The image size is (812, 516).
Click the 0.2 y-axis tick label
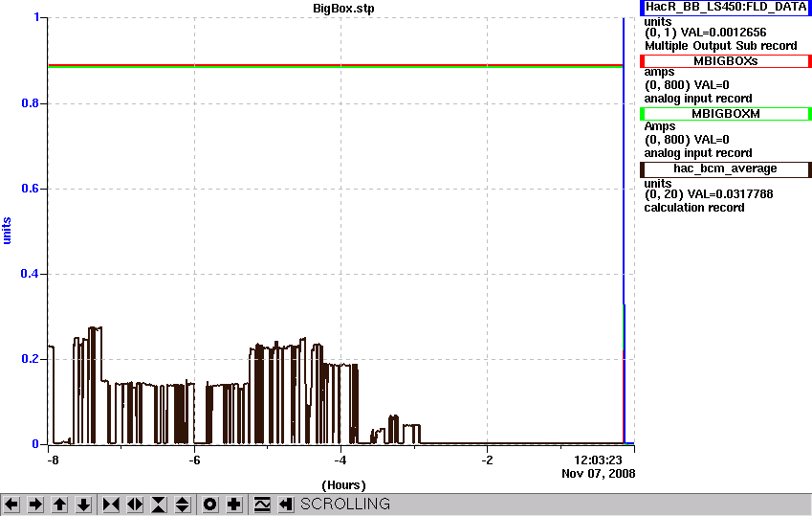coord(30,359)
